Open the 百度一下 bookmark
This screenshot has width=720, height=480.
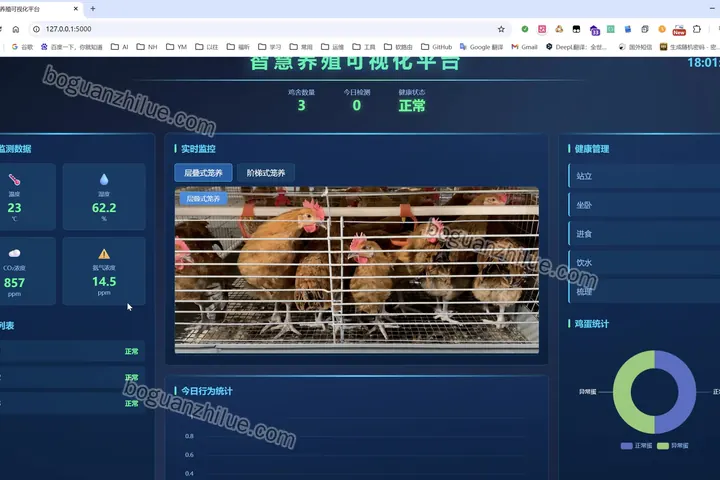tap(72, 47)
